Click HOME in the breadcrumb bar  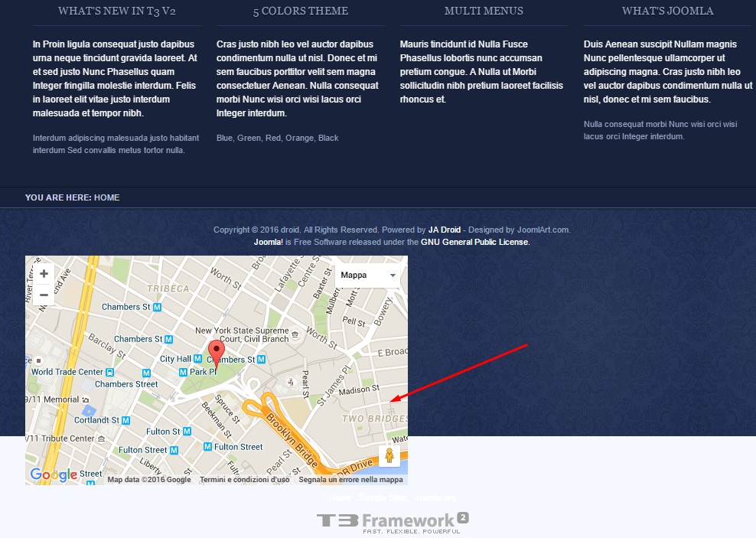(107, 197)
